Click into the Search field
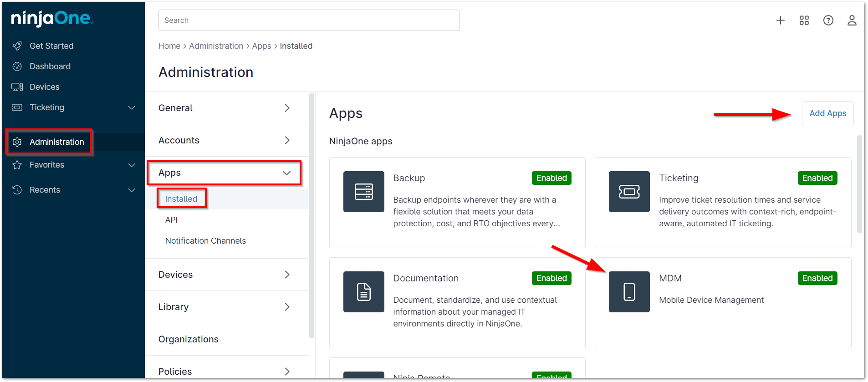Image resolution: width=868 pixels, height=382 pixels. pos(309,20)
